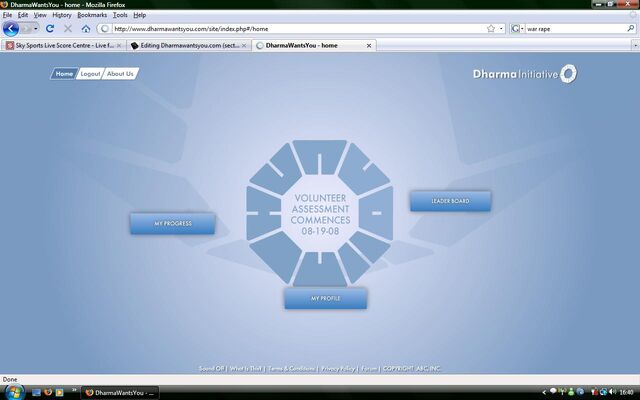Click the taskbar clock showing 16:40
The width and height of the screenshot is (640, 400).
[x=627, y=392]
